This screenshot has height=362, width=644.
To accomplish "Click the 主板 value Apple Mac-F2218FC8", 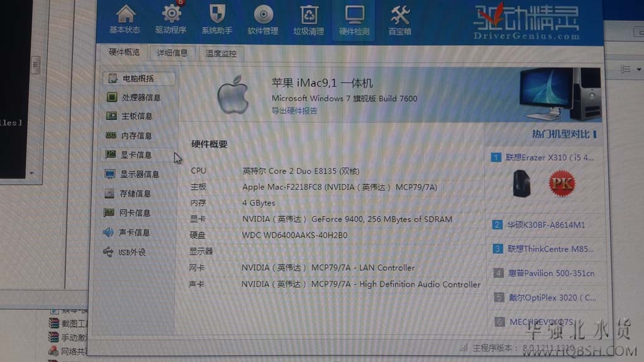I will point(340,187).
